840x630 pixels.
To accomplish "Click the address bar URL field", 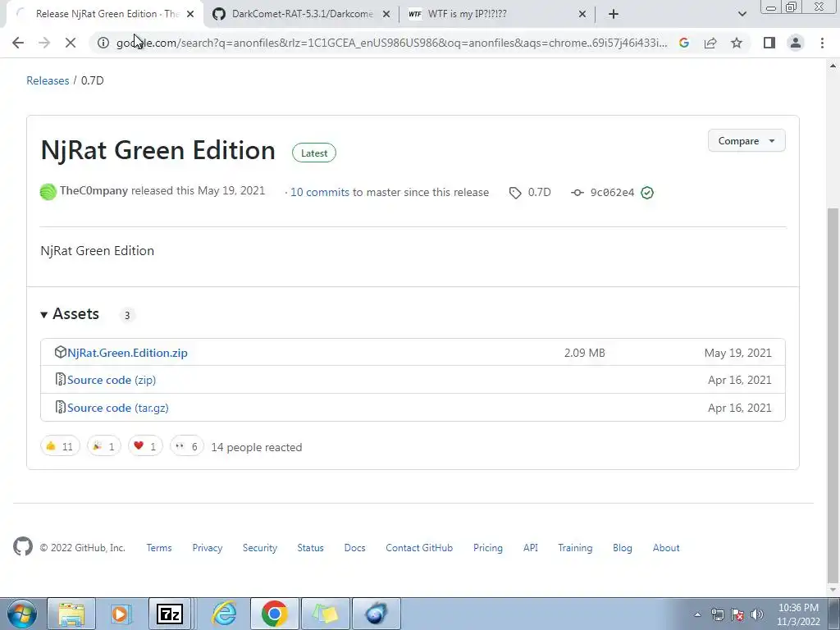I will tap(391, 43).
